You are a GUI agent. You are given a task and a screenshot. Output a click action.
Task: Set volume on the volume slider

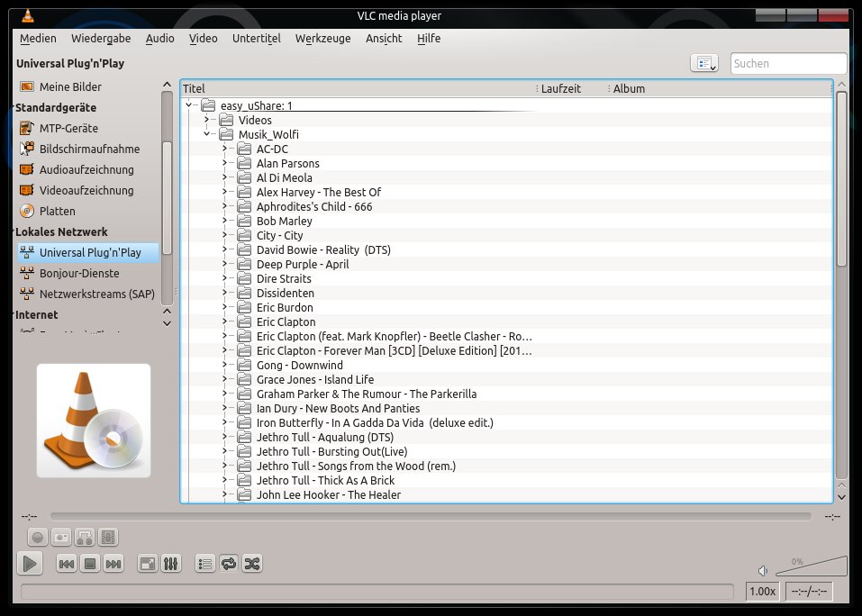click(x=812, y=566)
